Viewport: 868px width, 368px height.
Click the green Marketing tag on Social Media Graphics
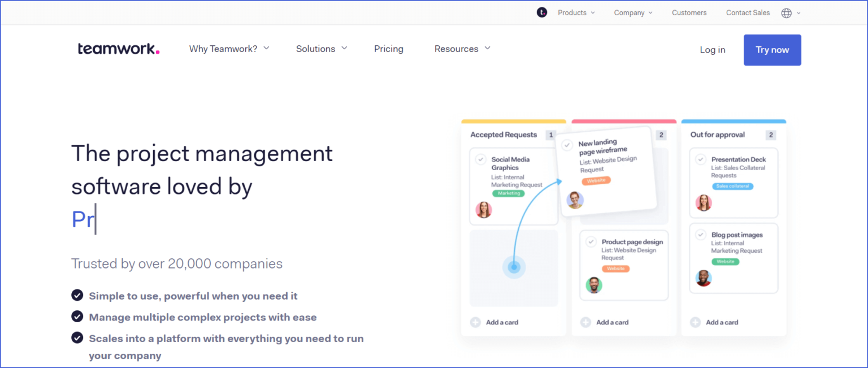tap(507, 193)
